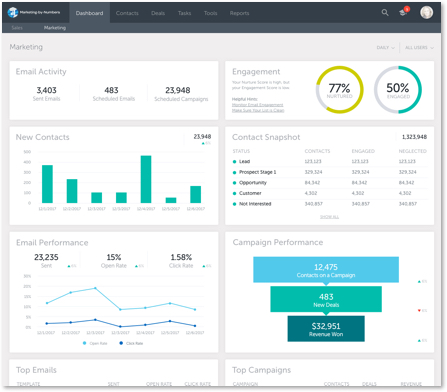Viewport: 447px width, 392px height.
Task: Open the user profile avatar
Action: (426, 13)
